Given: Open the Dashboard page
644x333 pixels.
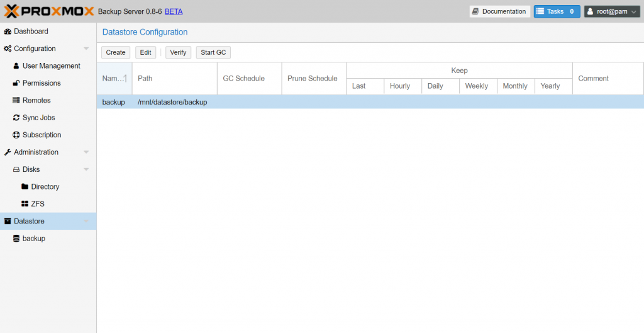Looking at the screenshot, I should click(48, 31).
